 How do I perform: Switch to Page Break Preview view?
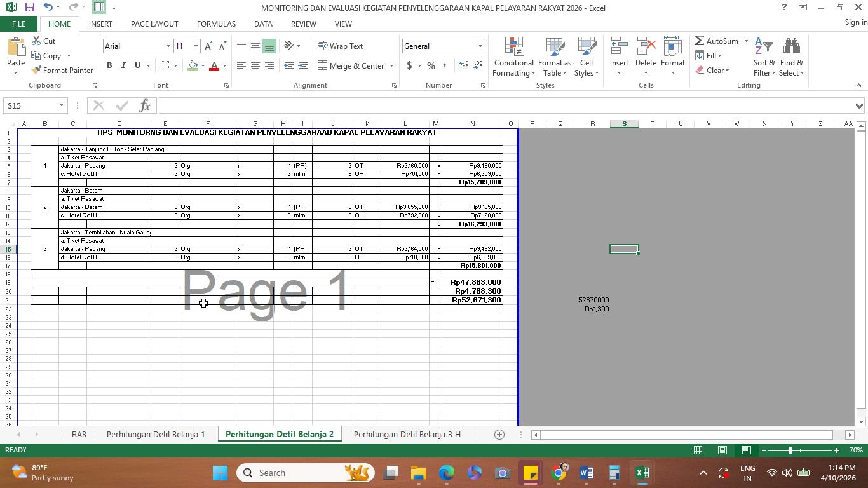[x=747, y=450]
